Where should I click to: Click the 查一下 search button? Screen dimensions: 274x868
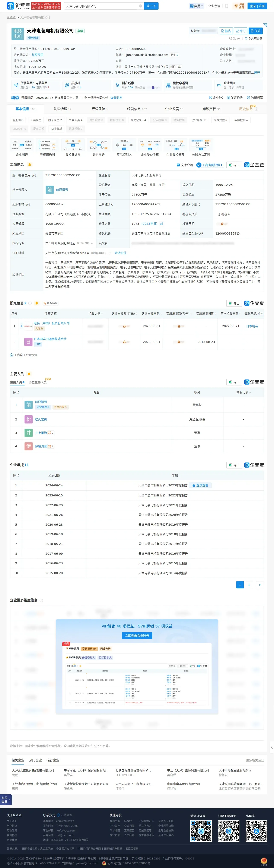[x=151, y=6]
